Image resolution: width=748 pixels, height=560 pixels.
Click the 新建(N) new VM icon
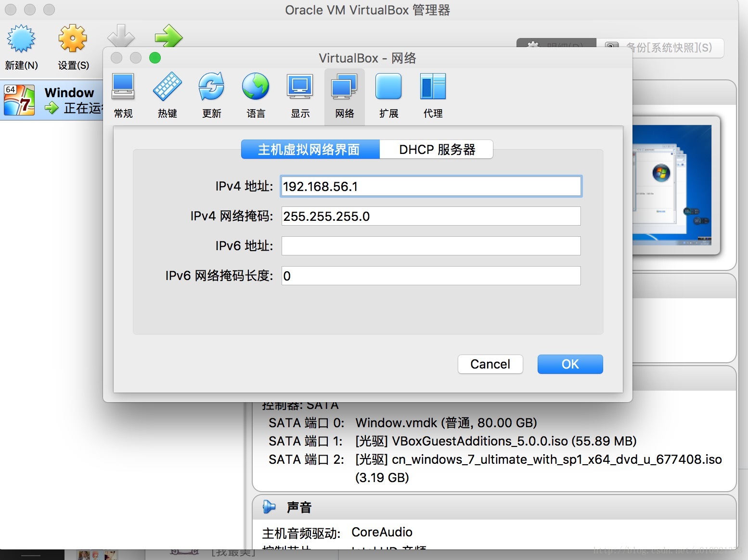point(21,38)
